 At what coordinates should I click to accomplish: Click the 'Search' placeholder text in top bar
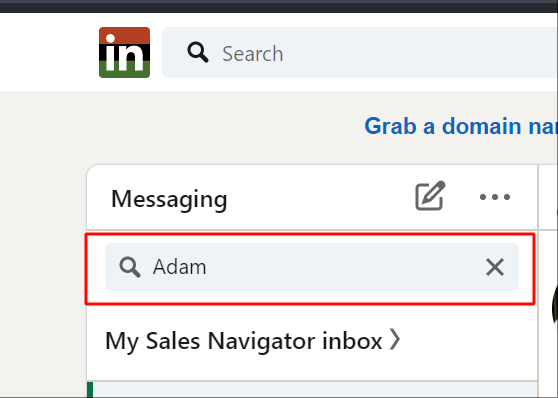(x=253, y=54)
